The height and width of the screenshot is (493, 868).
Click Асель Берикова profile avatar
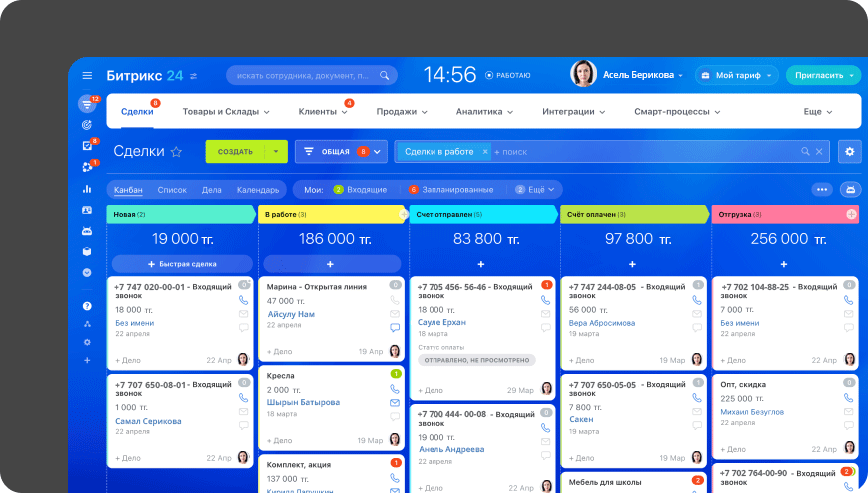583,74
